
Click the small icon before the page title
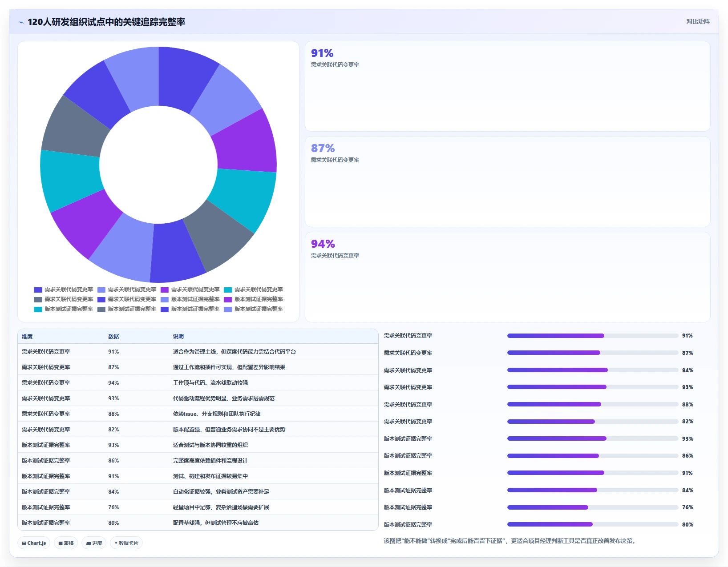click(21, 22)
